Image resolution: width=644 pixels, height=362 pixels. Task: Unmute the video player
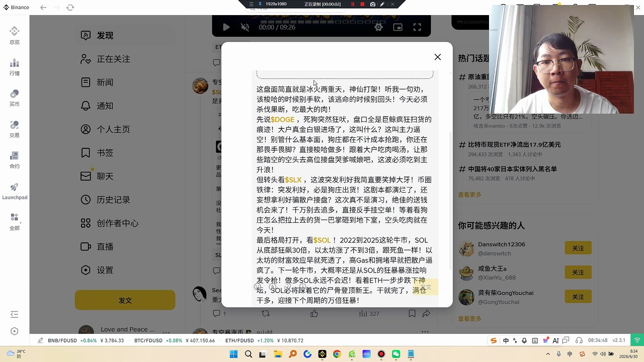(x=245, y=27)
